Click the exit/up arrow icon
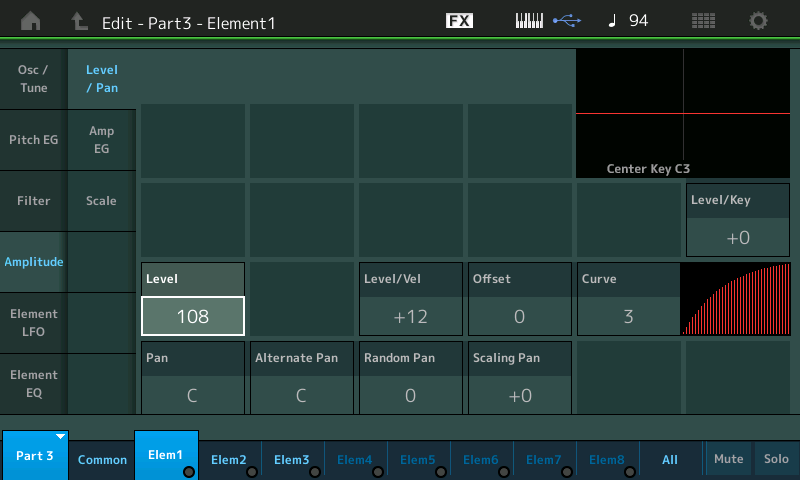 (x=79, y=21)
